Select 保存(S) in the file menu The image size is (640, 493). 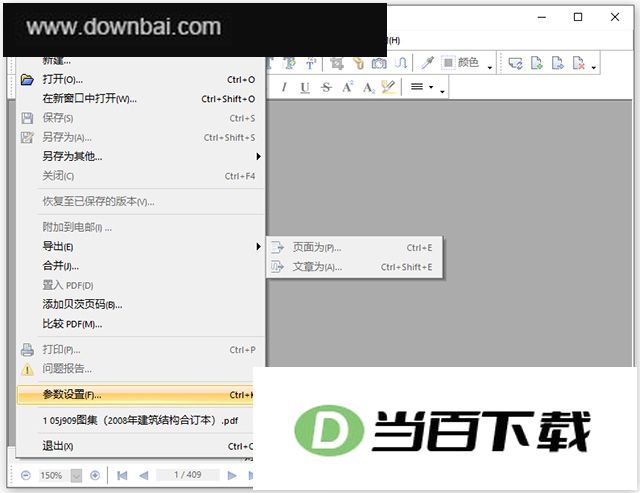click(141, 118)
